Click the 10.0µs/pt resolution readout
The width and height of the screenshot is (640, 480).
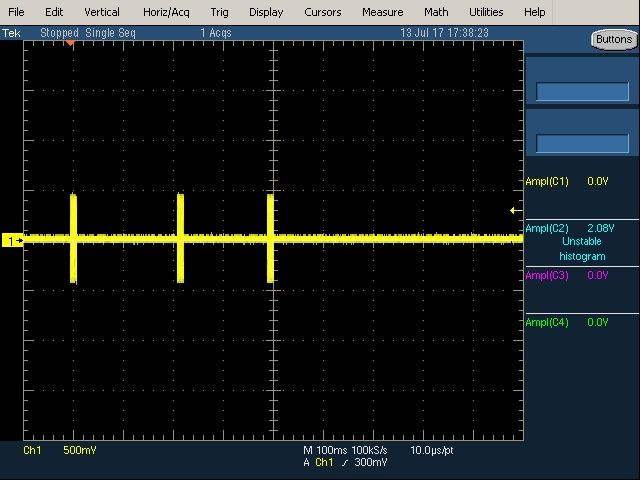pos(431,450)
